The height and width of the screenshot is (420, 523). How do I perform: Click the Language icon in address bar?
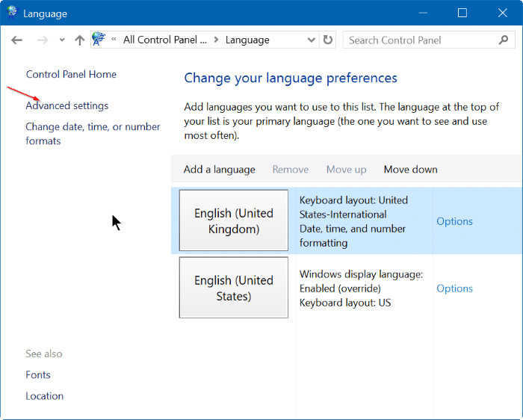(99, 39)
